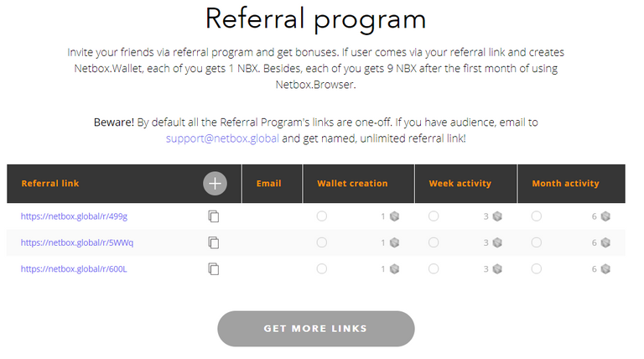This screenshot has width=644, height=359.
Task: Click NBX coin icon in 499g month activity
Action: coord(605,216)
